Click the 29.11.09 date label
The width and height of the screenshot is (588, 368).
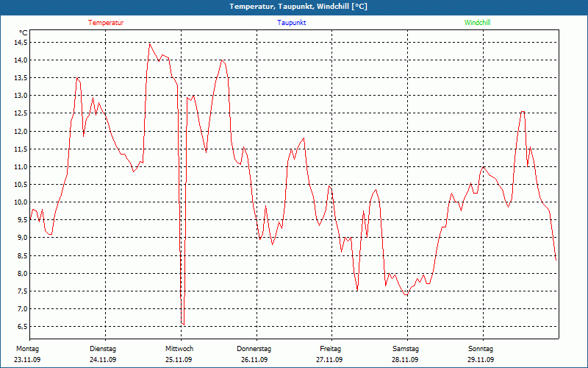click(x=481, y=360)
